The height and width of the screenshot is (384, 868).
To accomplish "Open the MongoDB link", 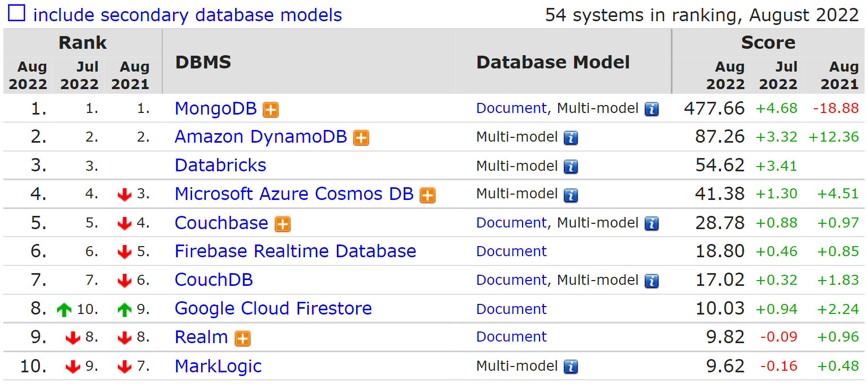I will 215,108.
